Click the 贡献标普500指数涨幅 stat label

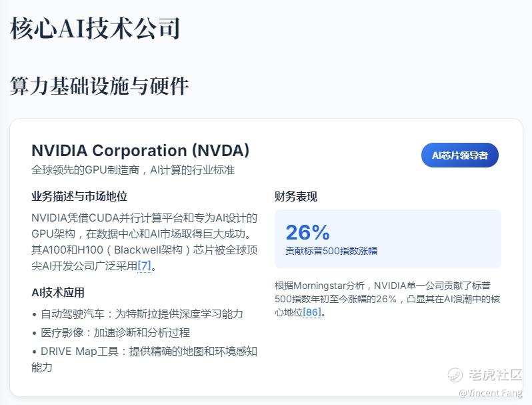(331, 251)
